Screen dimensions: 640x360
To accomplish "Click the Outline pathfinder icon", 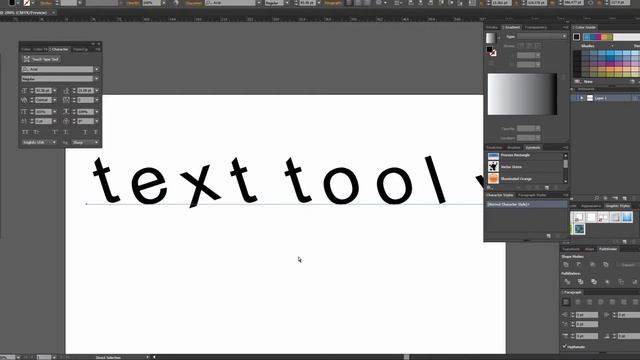I will pyautogui.click(x=621, y=282).
